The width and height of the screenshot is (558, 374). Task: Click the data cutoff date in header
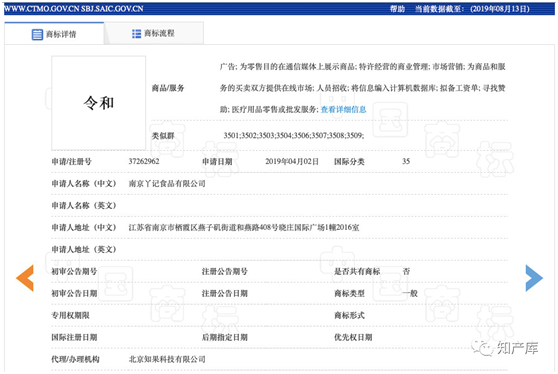click(x=500, y=9)
